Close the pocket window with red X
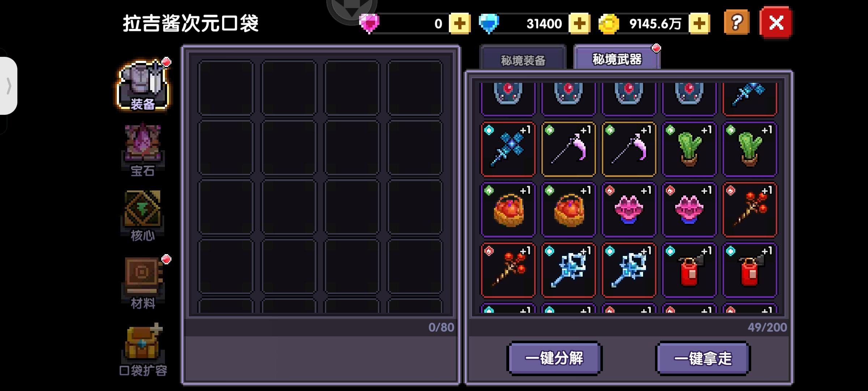The image size is (868, 391). coord(776,22)
